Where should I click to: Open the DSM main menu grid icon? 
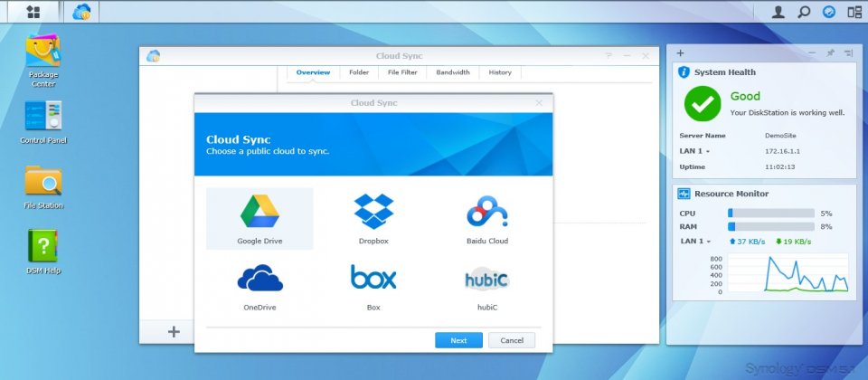(x=33, y=12)
